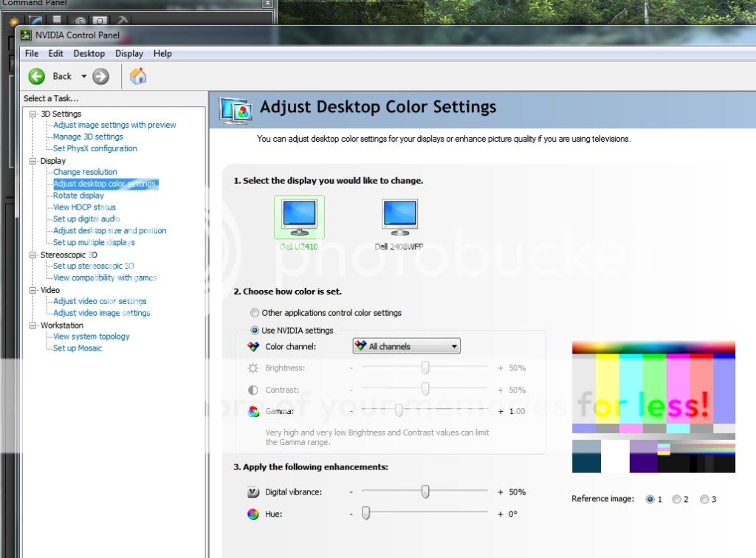Click the Gamma icon
This screenshot has width=756, height=558.
[x=253, y=411]
